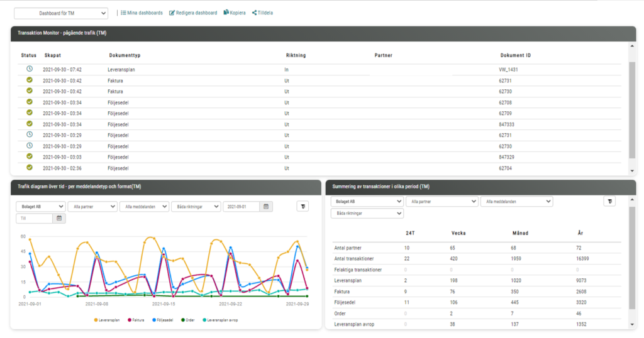Click the filter icon in the traffic diagram panel
Viewport: 644px width, 338px height.
click(x=303, y=206)
